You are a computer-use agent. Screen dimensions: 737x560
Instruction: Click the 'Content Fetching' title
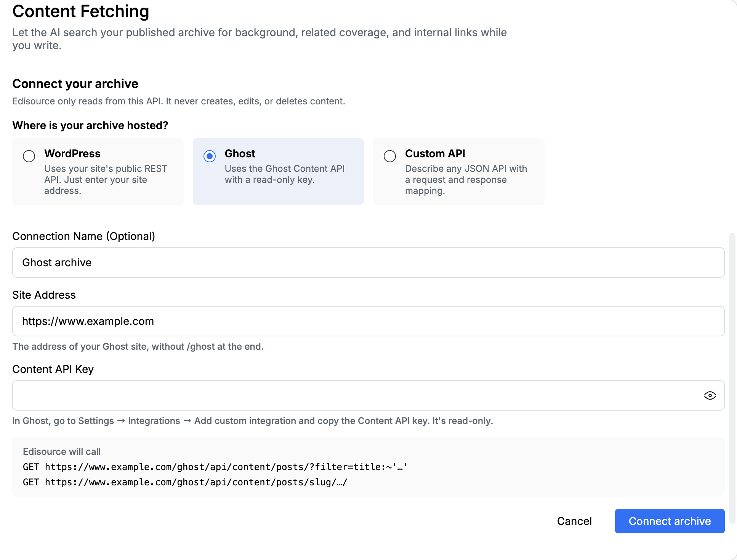click(81, 11)
